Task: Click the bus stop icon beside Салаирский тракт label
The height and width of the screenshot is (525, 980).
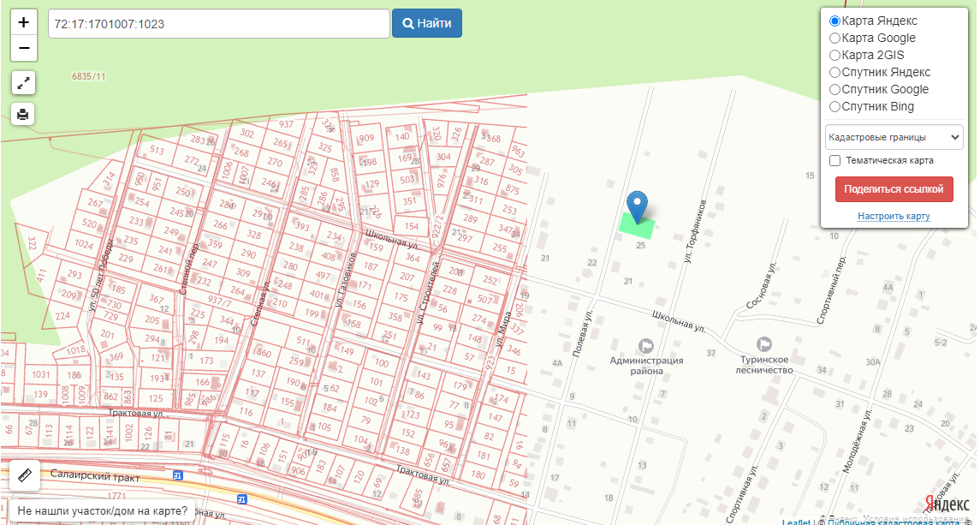Action: (x=178, y=475)
